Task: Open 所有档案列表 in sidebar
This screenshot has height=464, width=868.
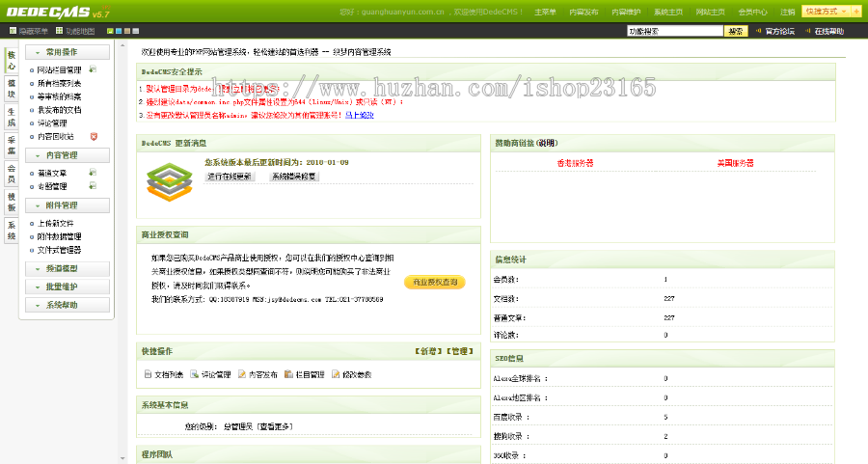Action: (59, 83)
